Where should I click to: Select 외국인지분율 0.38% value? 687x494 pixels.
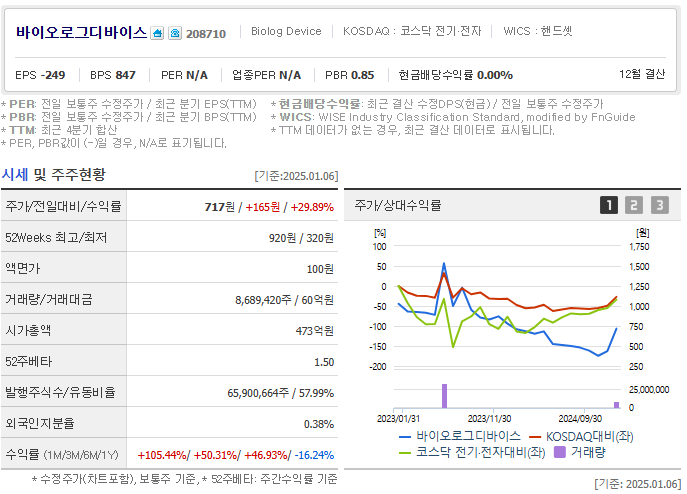click(x=319, y=424)
